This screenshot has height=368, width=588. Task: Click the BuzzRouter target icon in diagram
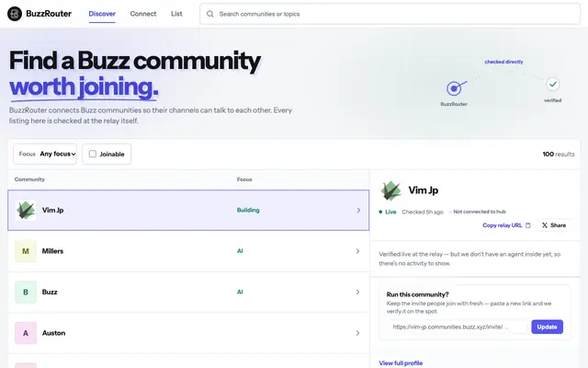[x=456, y=88]
